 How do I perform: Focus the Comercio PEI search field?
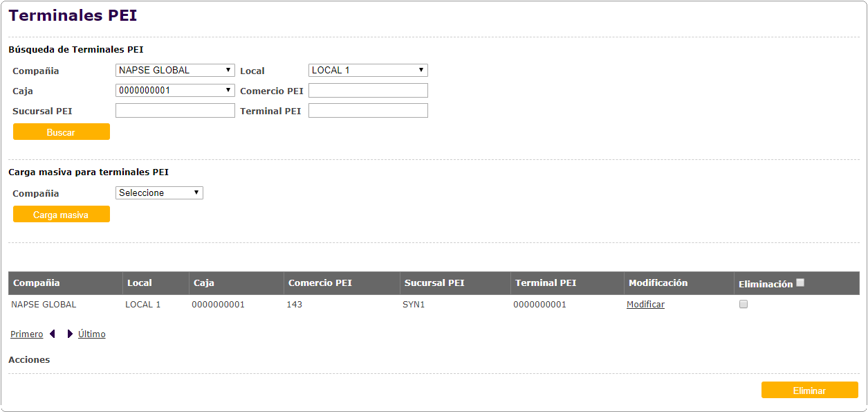tap(368, 91)
